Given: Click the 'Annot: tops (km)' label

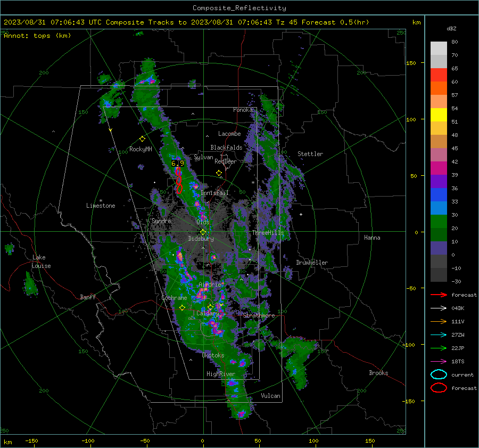Looking at the screenshot, I should pos(37,36).
